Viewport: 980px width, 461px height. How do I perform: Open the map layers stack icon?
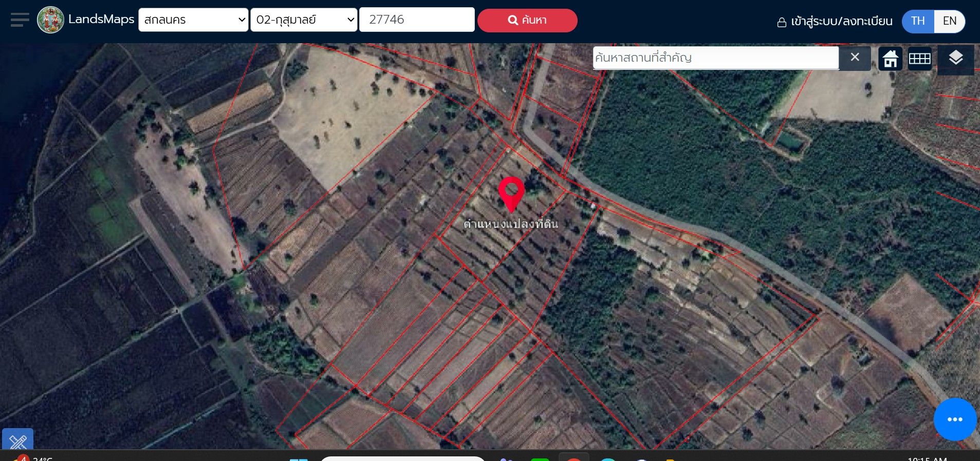tap(955, 59)
